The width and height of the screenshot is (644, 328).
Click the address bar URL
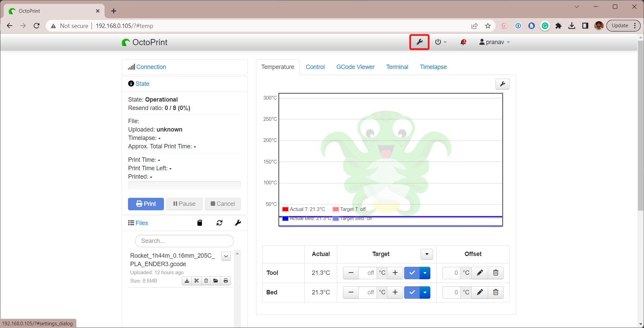124,26
